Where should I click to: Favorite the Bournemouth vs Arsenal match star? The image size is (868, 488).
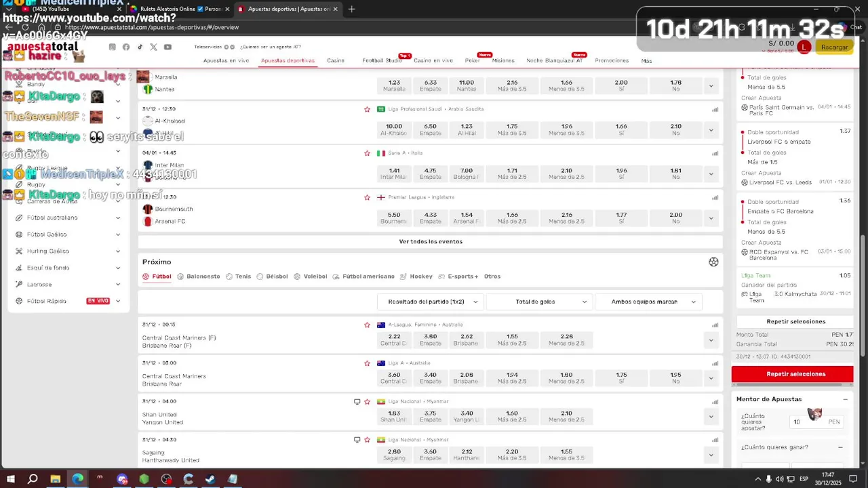367,197
